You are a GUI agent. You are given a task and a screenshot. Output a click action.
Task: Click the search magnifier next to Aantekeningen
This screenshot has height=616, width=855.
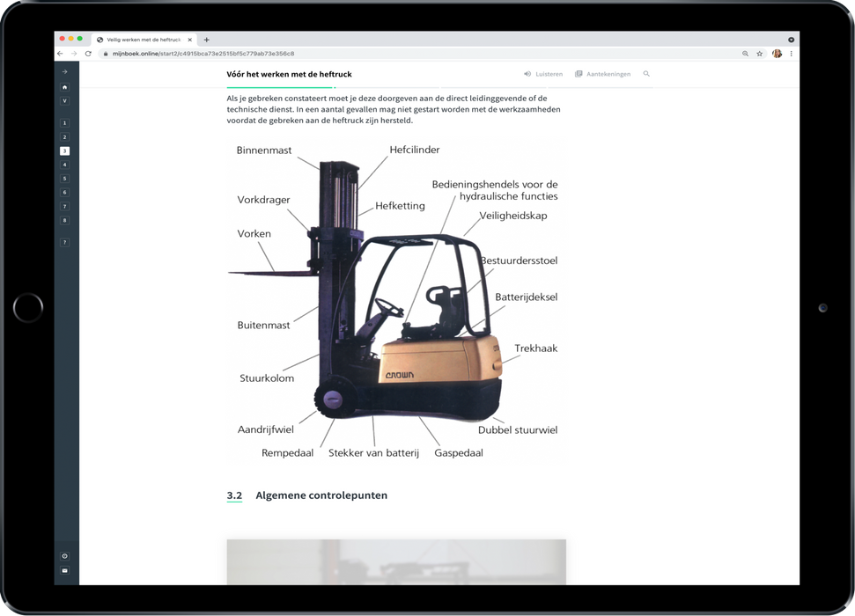pyautogui.click(x=646, y=74)
